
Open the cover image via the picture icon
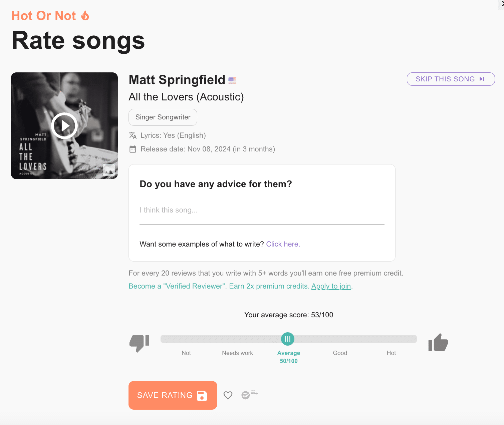point(108,170)
